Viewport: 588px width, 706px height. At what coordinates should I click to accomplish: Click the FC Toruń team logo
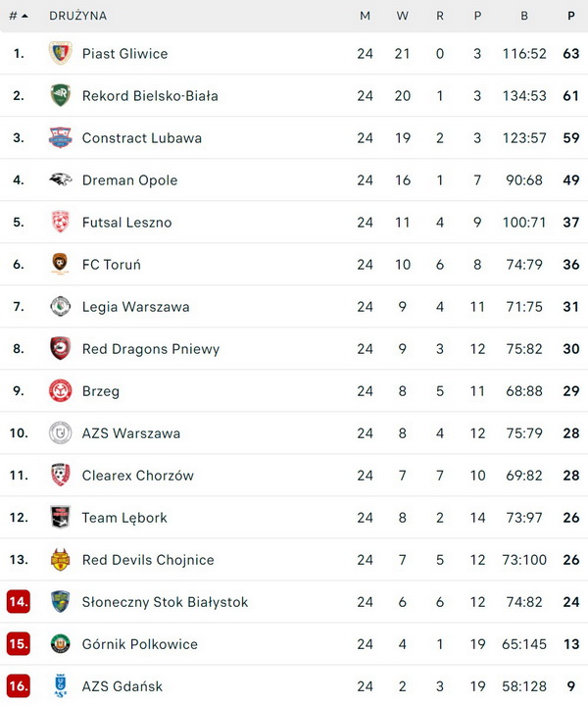[x=61, y=265]
